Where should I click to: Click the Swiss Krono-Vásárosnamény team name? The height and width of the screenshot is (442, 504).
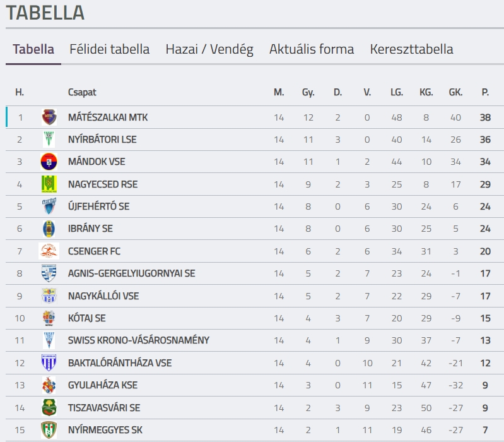pyautogui.click(x=139, y=340)
